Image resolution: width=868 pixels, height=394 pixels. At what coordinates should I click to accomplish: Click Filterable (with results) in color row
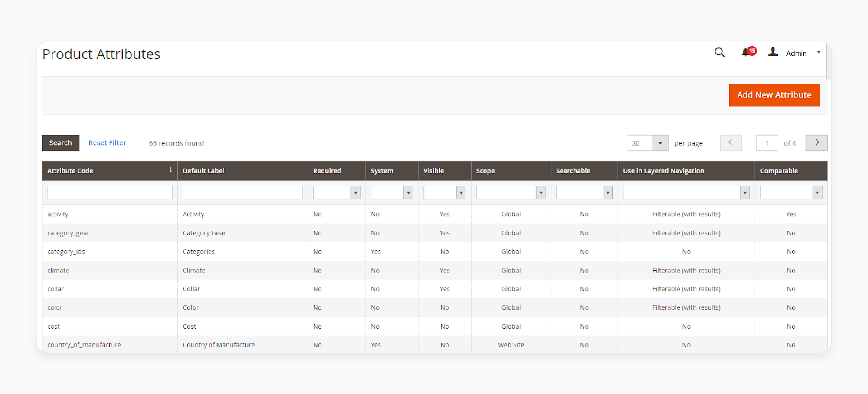pyautogui.click(x=686, y=308)
